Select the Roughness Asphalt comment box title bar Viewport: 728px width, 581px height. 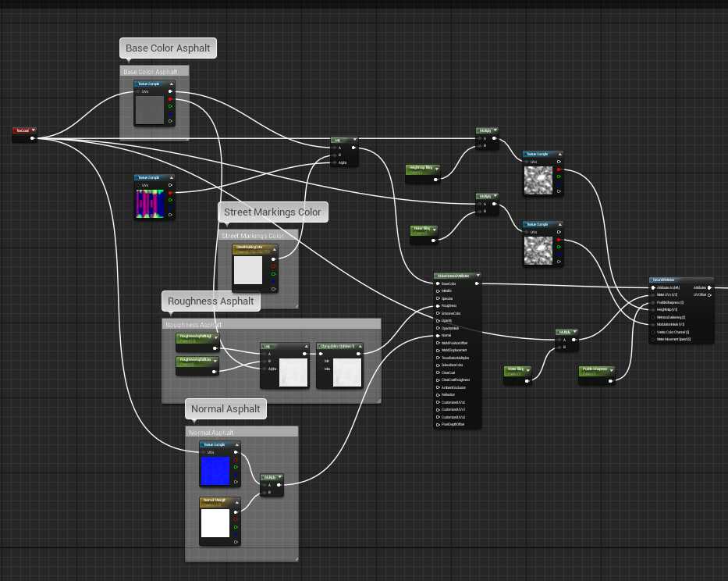[271, 324]
